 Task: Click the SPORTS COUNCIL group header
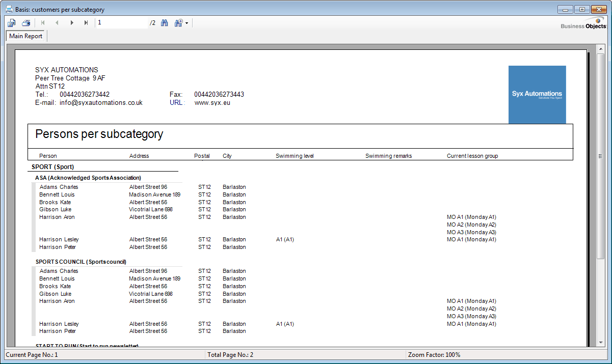pyautogui.click(x=81, y=262)
